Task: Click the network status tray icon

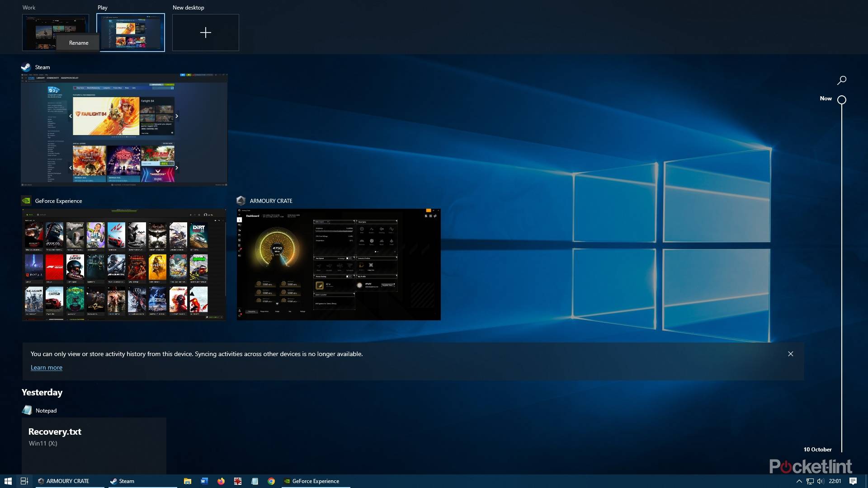Action: 810,481
